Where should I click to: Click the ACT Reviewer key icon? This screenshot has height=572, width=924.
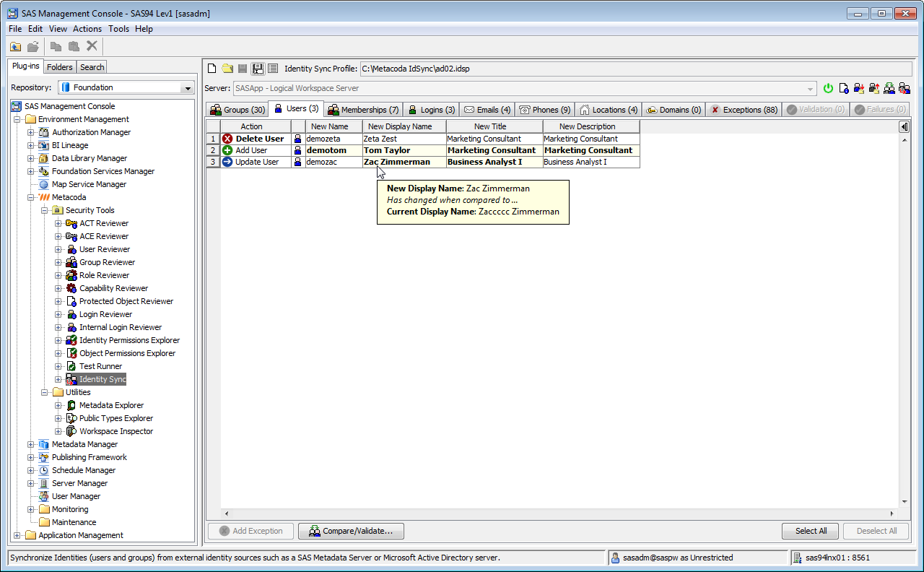(x=71, y=223)
